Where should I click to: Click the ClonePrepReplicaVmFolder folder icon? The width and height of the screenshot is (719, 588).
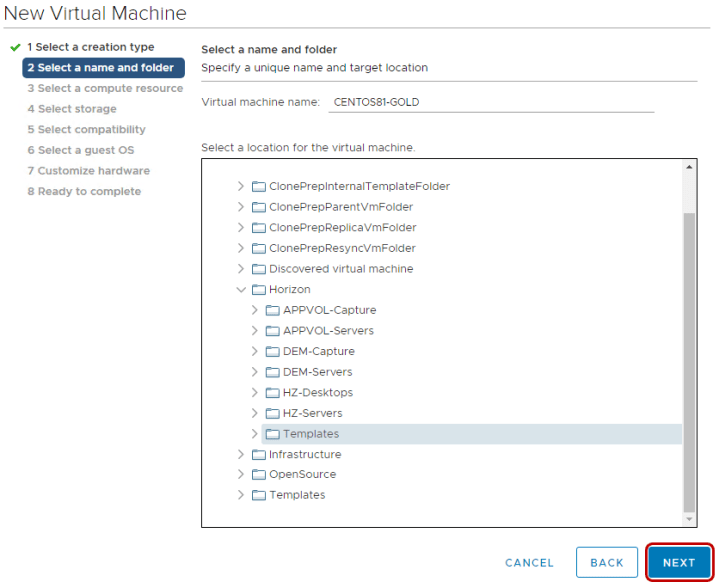[x=258, y=228]
